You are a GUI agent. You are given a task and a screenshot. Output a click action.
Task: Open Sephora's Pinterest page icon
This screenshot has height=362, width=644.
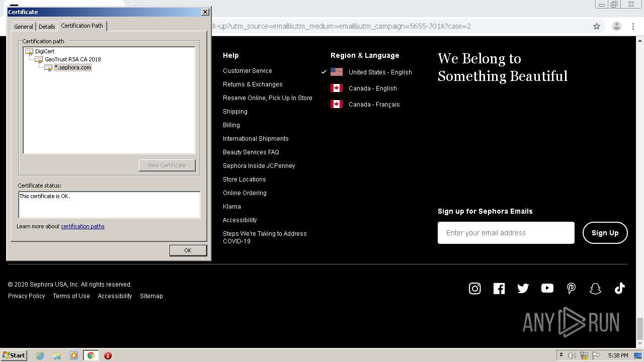point(571,288)
